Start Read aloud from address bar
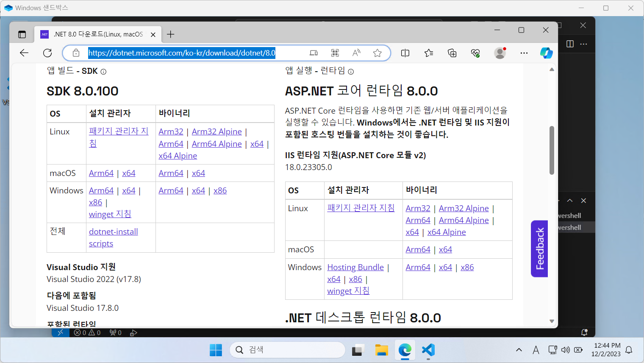 [x=356, y=53]
